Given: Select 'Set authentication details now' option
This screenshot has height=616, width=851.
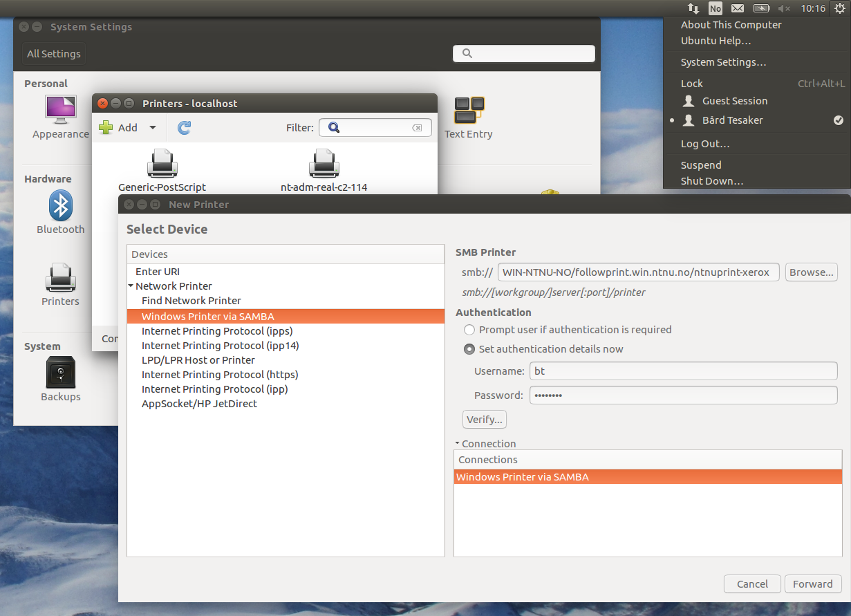Looking at the screenshot, I should pyautogui.click(x=469, y=349).
